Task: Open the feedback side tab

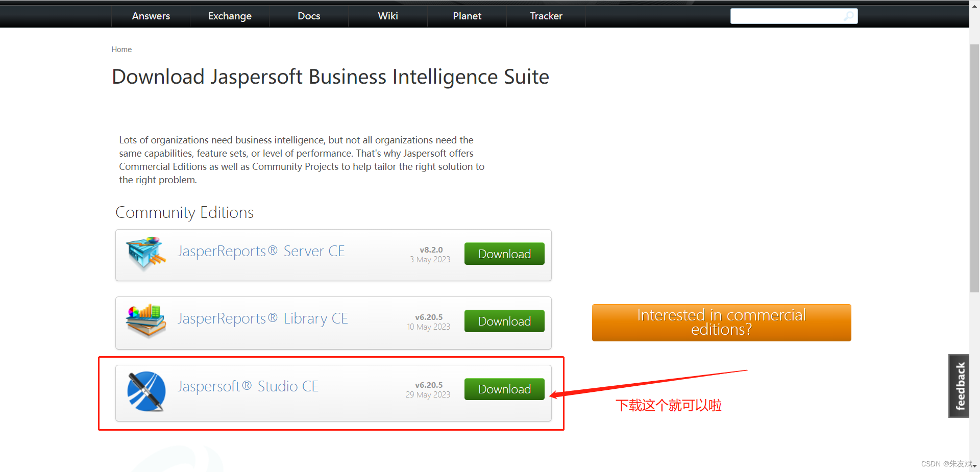Action: point(959,386)
